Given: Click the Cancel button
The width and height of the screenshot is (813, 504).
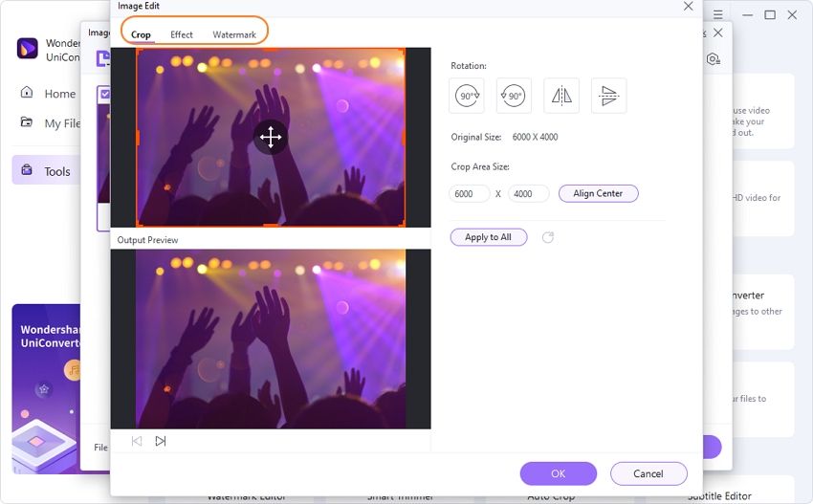Looking at the screenshot, I should (648, 473).
